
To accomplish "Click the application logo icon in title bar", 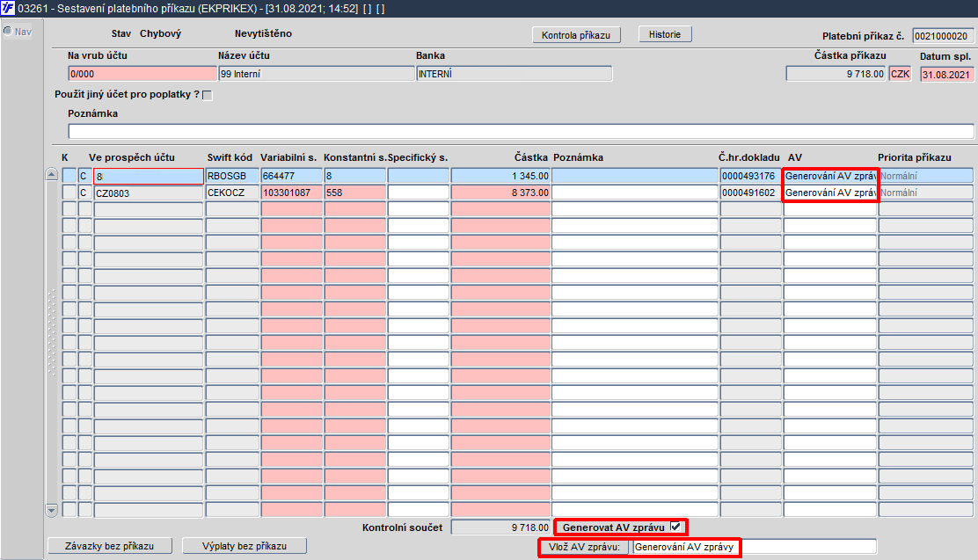I will (x=8, y=8).
